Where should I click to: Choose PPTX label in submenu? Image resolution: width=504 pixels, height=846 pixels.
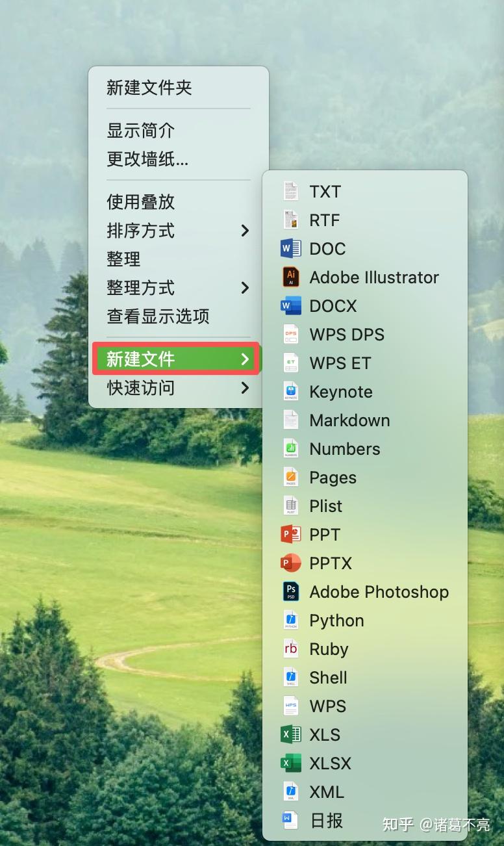[331, 563]
